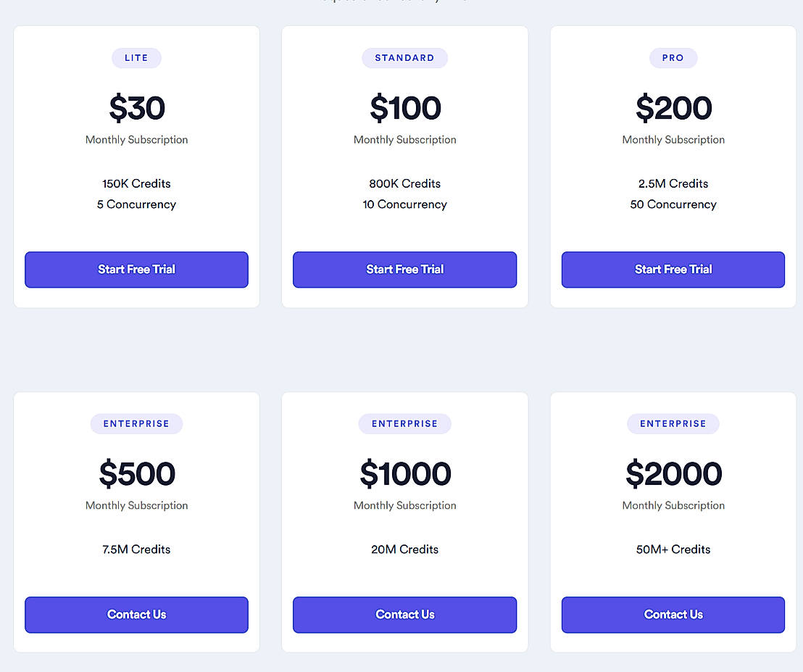Click the $200 price heading

pos(673,108)
